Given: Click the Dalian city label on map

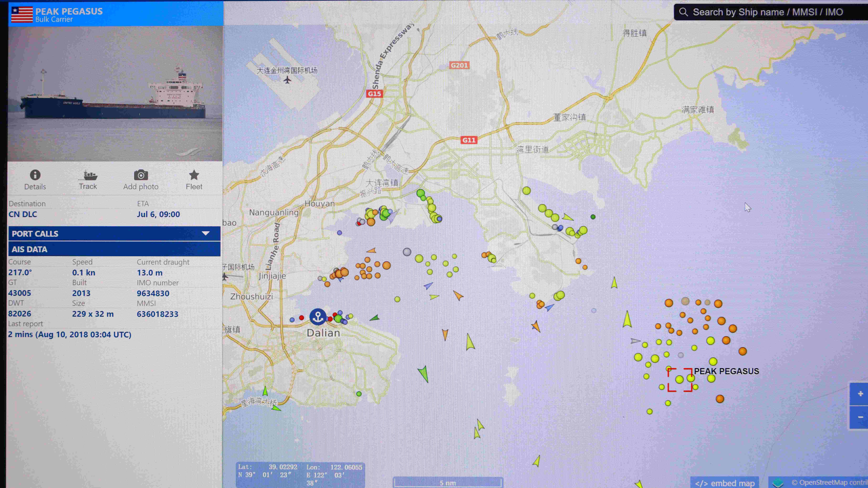Looking at the screenshot, I should coord(323,333).
